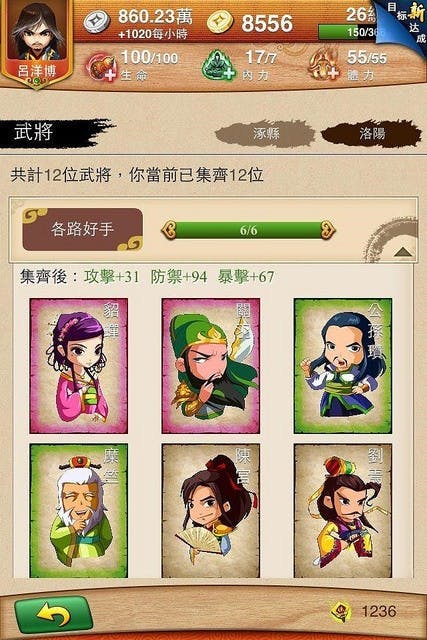
Task: Click the 各路好手 group label button
Action: point(82,229)
